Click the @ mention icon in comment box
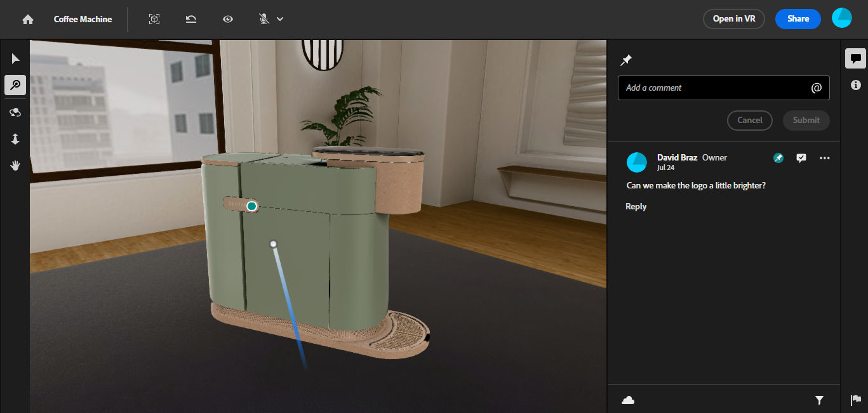The image size is (868, 413). point(817,88)
